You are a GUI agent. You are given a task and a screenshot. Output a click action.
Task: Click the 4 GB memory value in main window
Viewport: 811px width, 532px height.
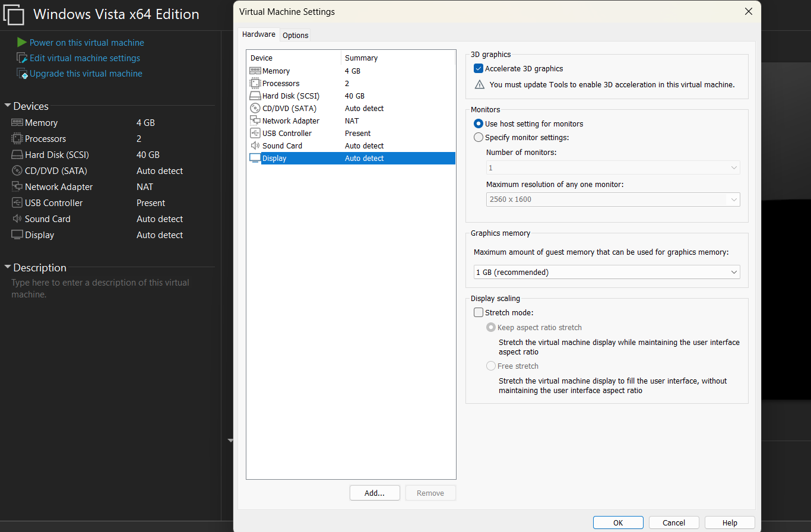click(x=145, y=122)
